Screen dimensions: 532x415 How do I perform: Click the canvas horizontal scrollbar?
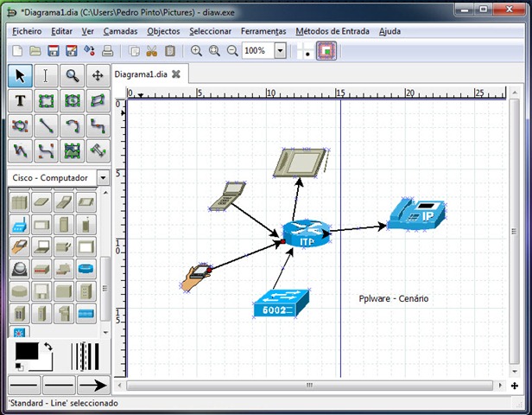pos(309,386)
